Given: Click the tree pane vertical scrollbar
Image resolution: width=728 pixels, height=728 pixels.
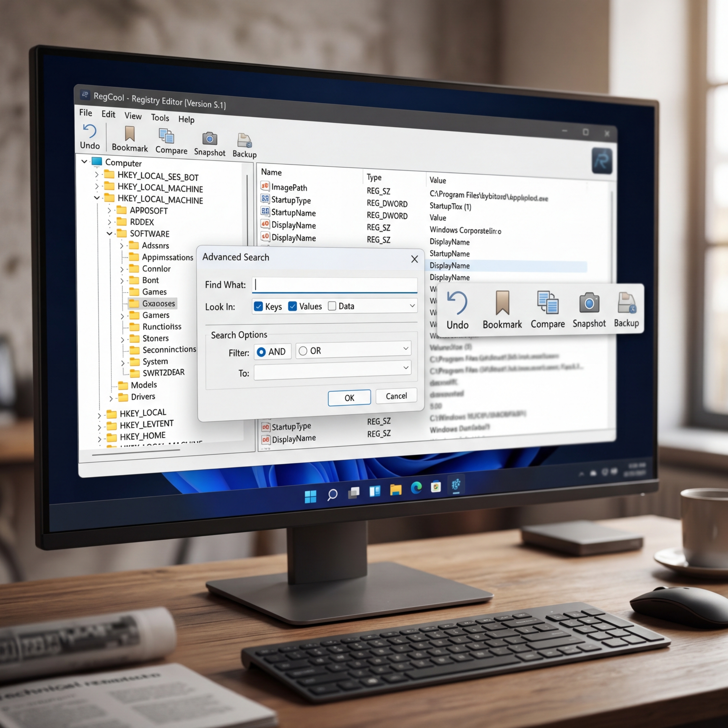Looking at the screenshot, I should 247,211.
